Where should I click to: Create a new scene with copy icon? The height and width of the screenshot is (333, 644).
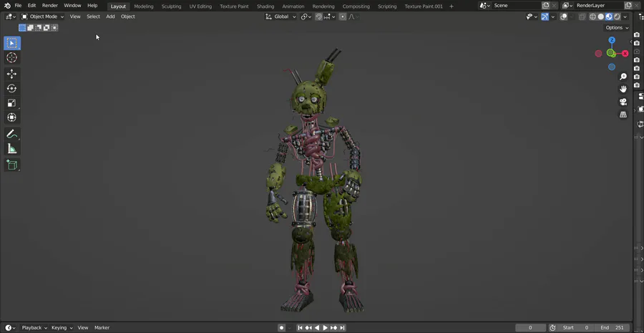545,6
